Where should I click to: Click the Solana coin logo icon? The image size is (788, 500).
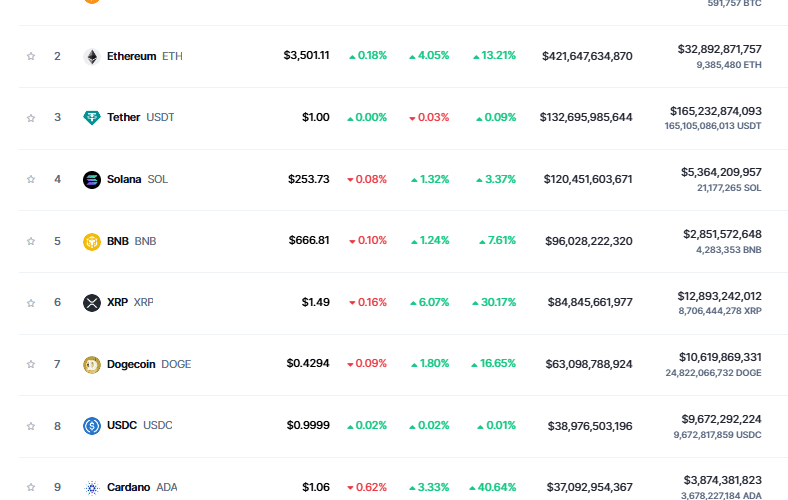[x=91, y=179]
